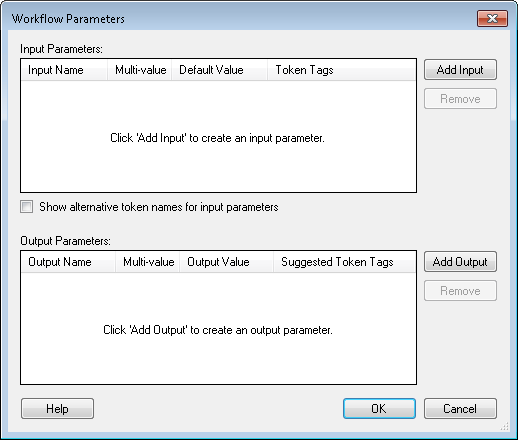This screenshot has height=440, width=518.
Task: Select the Output Name column header
Action: point(68,262)
